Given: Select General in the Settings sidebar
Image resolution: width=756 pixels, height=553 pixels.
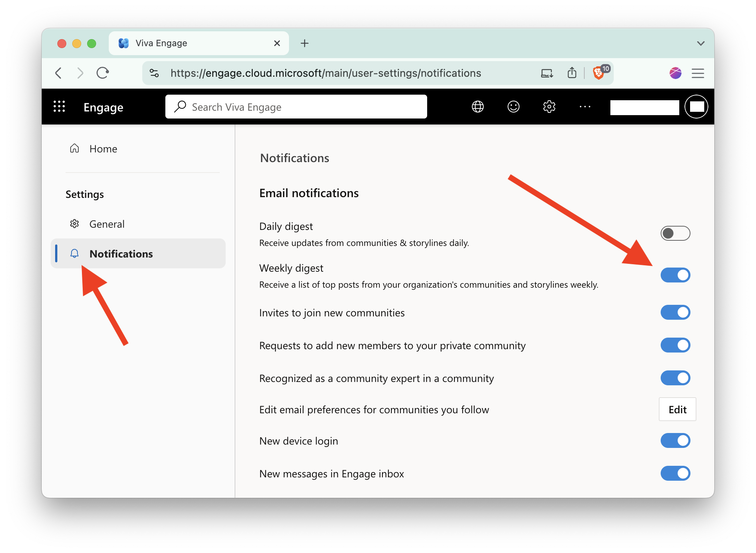Looking at the screenshot, I should pyautogui.click(x=138, y=224).
